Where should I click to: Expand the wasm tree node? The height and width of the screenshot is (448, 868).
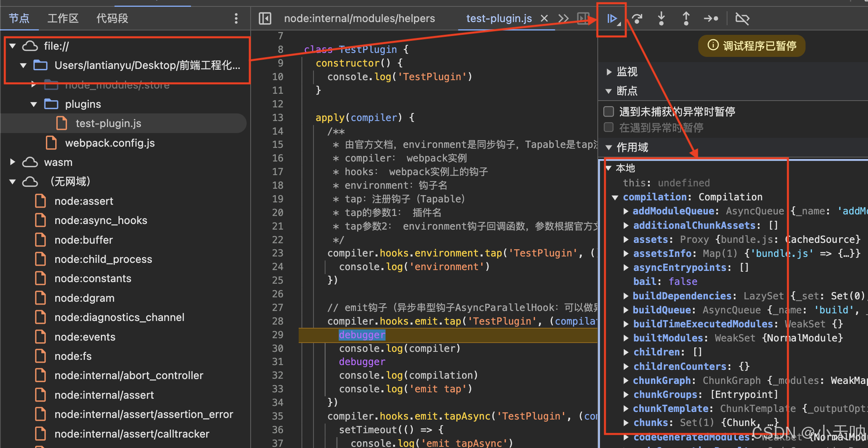click(x=12, y=162)
